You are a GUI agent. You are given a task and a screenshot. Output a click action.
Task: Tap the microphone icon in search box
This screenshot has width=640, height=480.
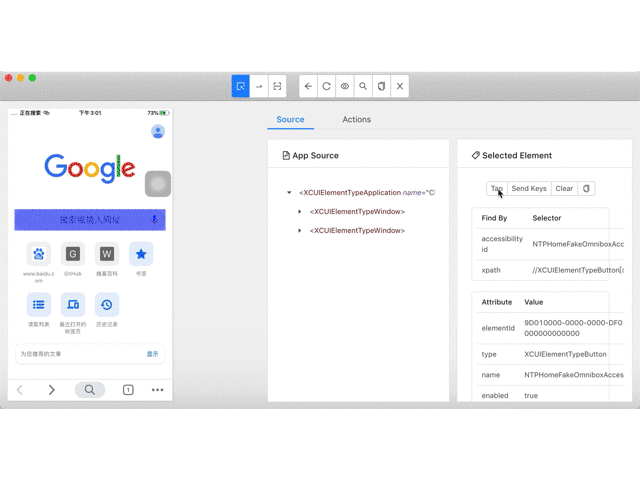(155, 220)
